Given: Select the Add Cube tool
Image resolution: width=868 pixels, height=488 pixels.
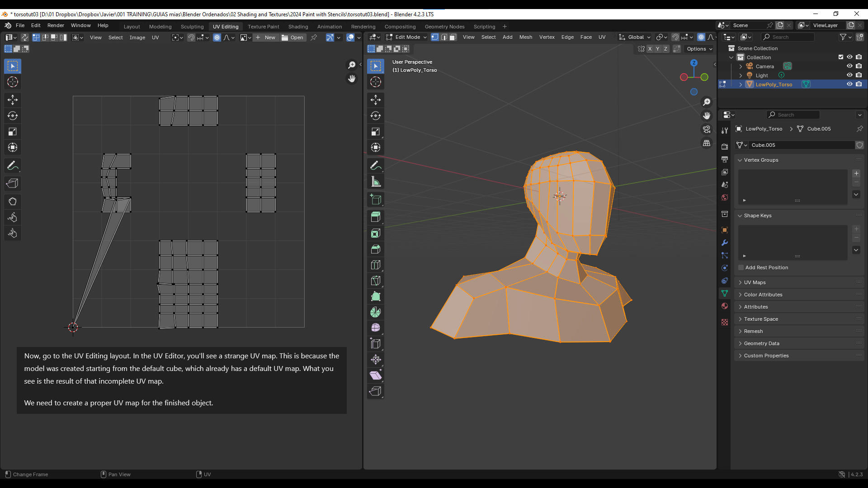Looking at the screenshot, I should coord(376,200).
